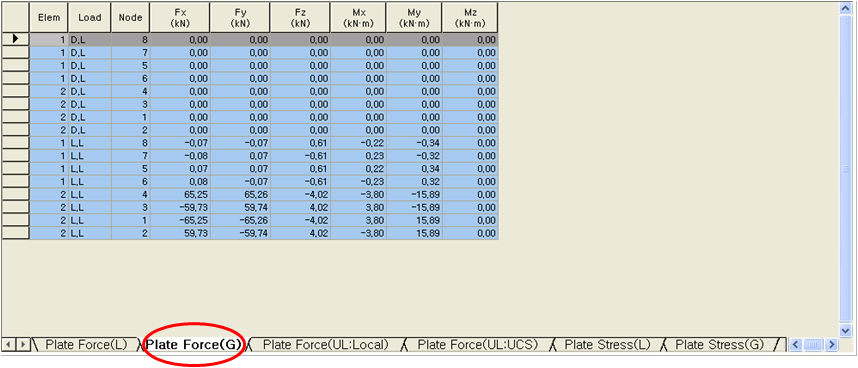Open the Plate Force(UL:Local) tab
The height and width of the screenshot is (368, 858).
pos(325,344)
